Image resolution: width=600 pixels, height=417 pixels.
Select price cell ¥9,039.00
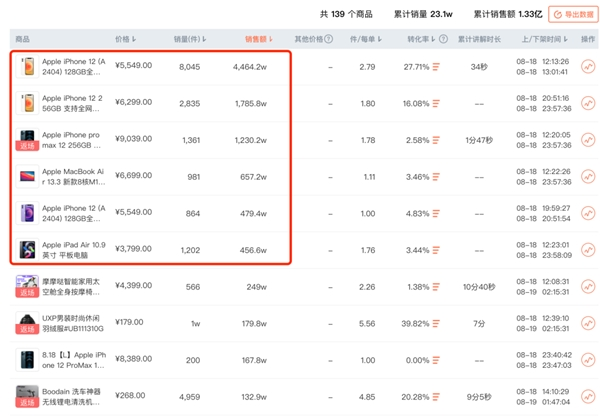pos(134,138)
